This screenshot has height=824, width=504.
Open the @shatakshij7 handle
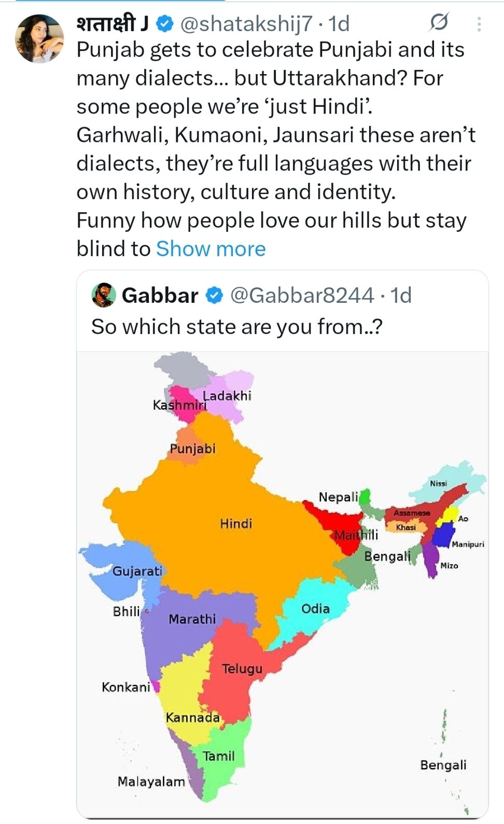246,23
